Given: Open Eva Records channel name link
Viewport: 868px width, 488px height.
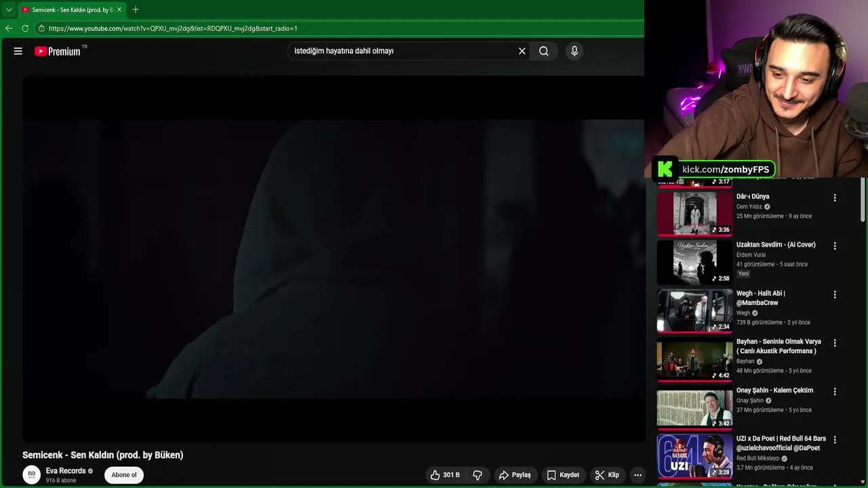Looking at the screenshot, I should click(x=66, y=471).
